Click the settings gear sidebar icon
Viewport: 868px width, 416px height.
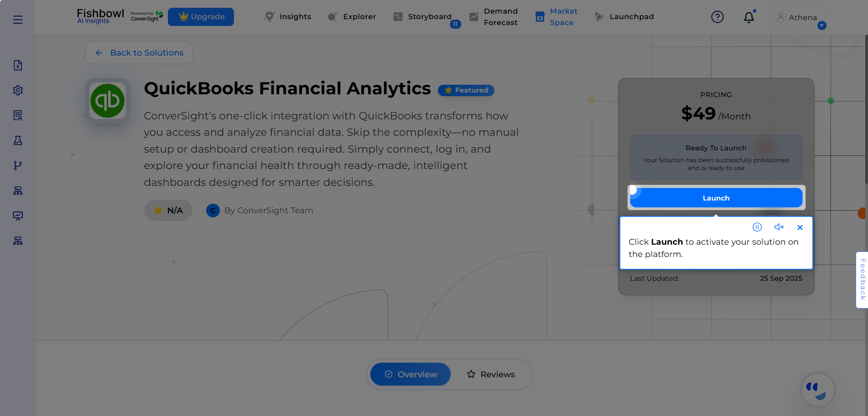(18, 90)
